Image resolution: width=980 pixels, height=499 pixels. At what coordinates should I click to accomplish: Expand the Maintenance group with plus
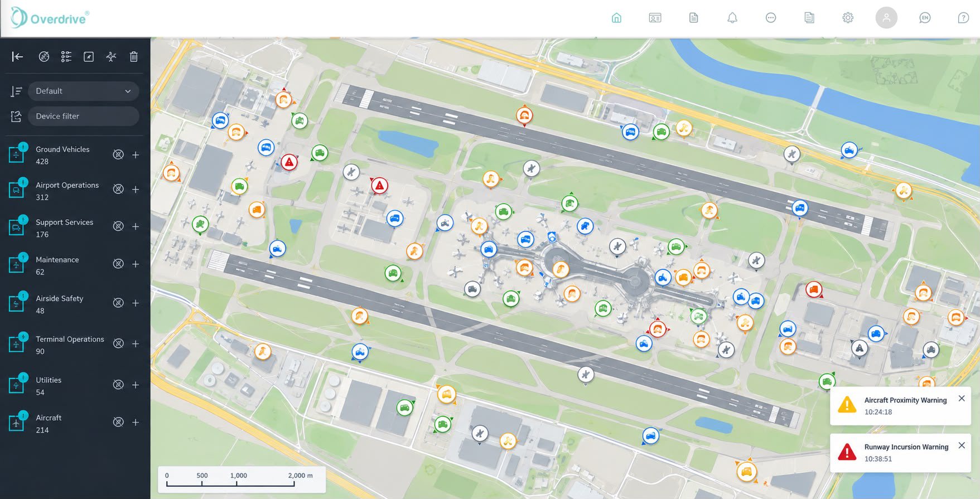136,264
